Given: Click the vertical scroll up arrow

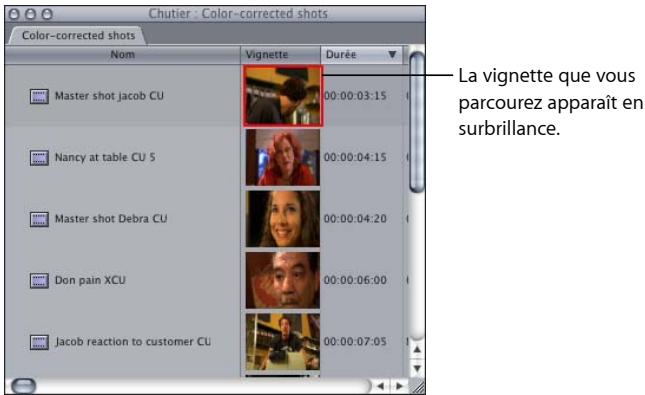Looking at the screenshot, I should click(417, 349).
